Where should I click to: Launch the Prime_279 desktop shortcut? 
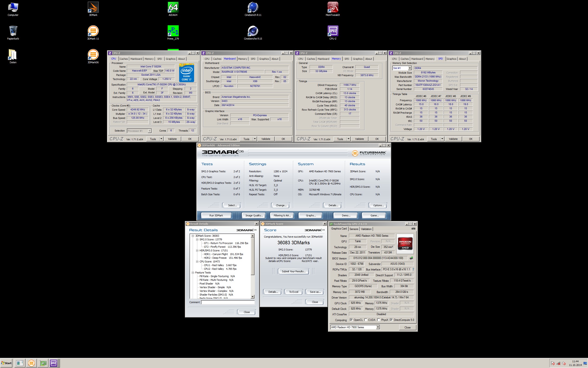173,33
